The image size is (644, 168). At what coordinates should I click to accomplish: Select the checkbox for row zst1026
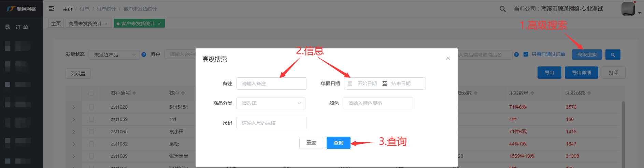click(91, 107)
